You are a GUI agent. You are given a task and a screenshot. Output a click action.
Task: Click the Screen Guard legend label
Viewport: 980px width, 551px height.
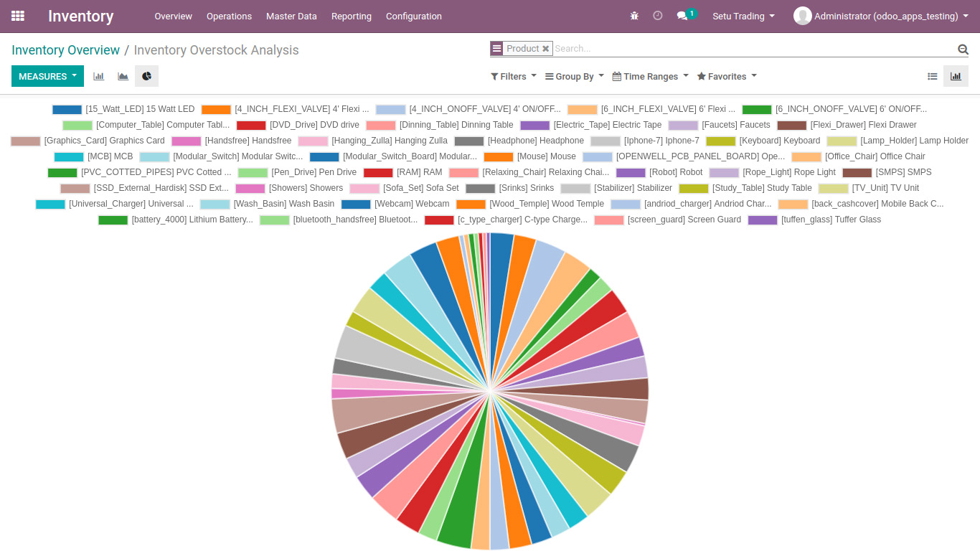pyautogui.click(x=684, y=220)
